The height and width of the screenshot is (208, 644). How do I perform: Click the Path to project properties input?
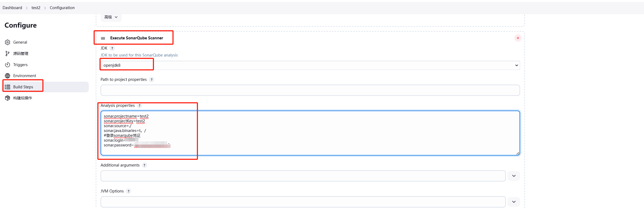[x=310, y=90]
